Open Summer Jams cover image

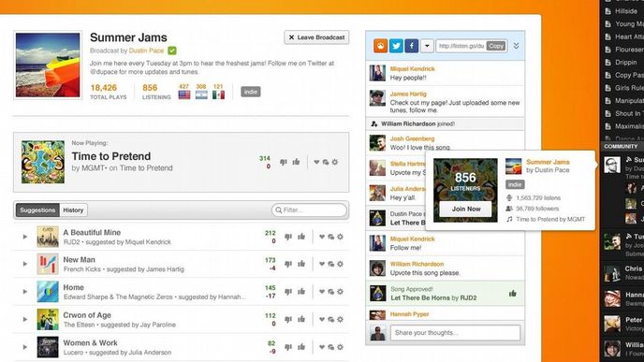tap(48, 65)
